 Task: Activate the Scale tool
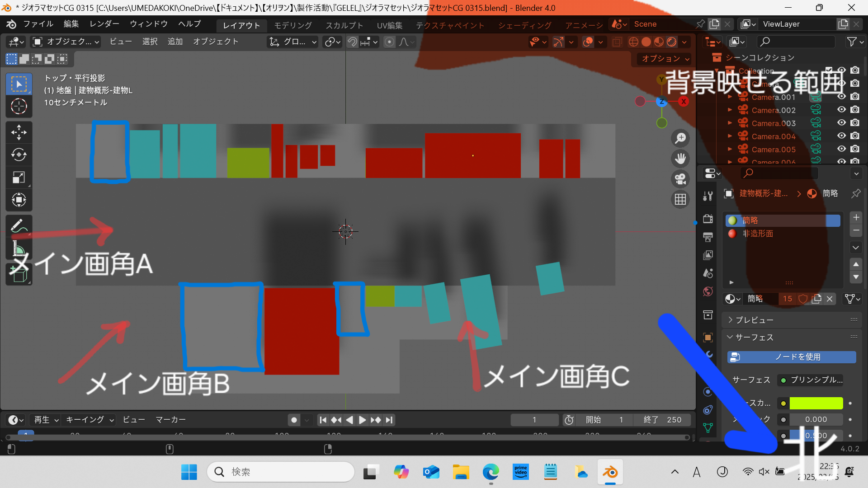click(19, 177)
